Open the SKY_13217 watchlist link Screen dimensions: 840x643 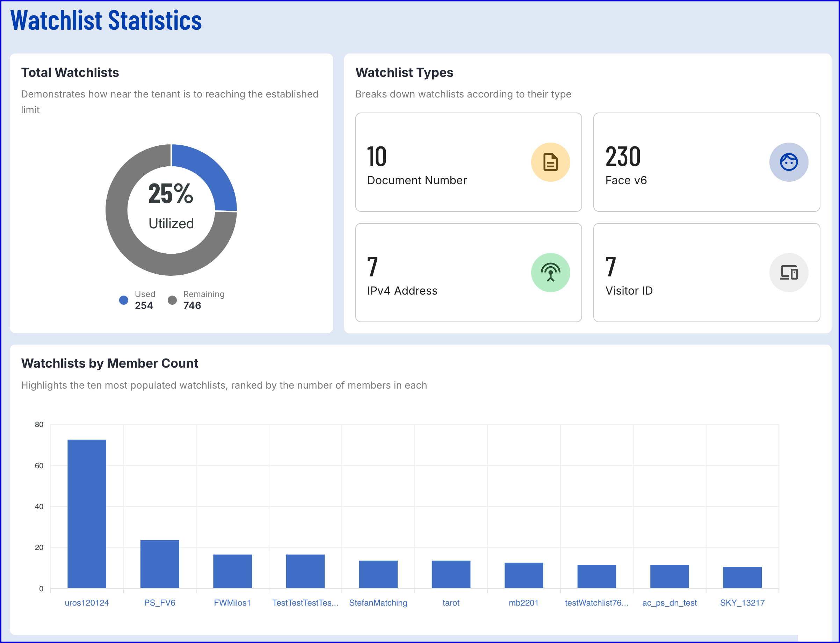tap(742, 603)
